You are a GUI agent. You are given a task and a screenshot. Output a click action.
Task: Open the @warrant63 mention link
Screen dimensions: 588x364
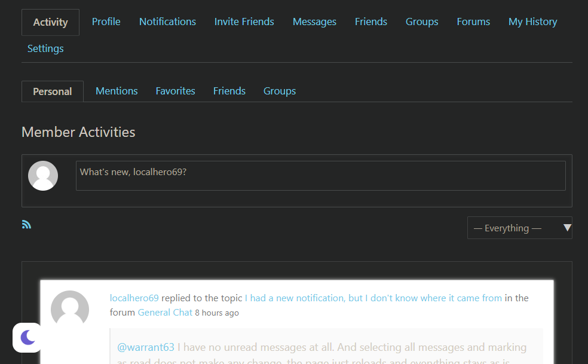point(145,347)
